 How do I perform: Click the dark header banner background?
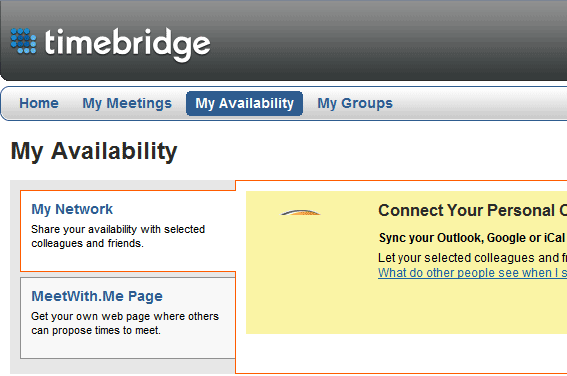[x=387, y=43]
